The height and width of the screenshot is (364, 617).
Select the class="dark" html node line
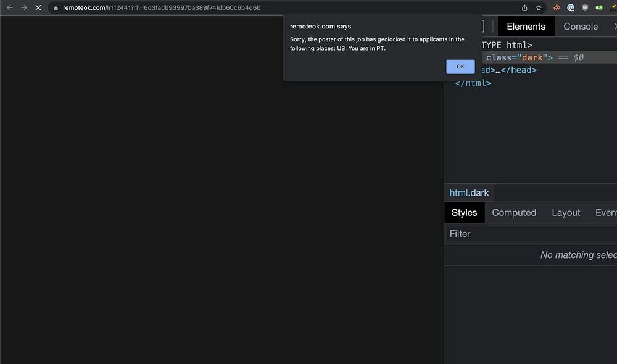pyautogui.click(x=549, y=57)
